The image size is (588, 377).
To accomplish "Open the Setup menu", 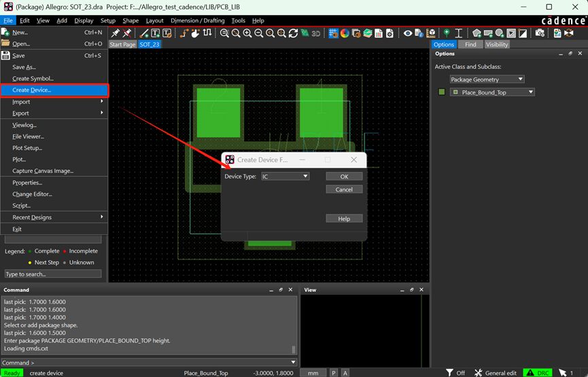I will pos(107,20).
